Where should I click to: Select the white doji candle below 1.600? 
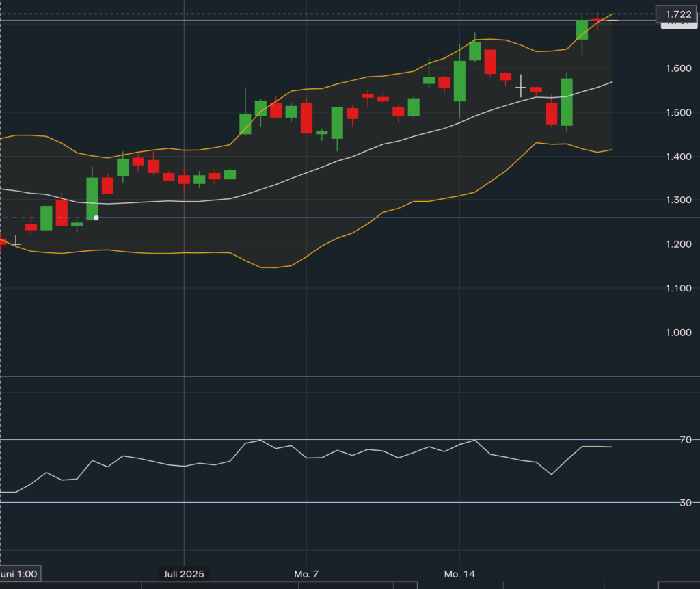click(x=521, y=88)
